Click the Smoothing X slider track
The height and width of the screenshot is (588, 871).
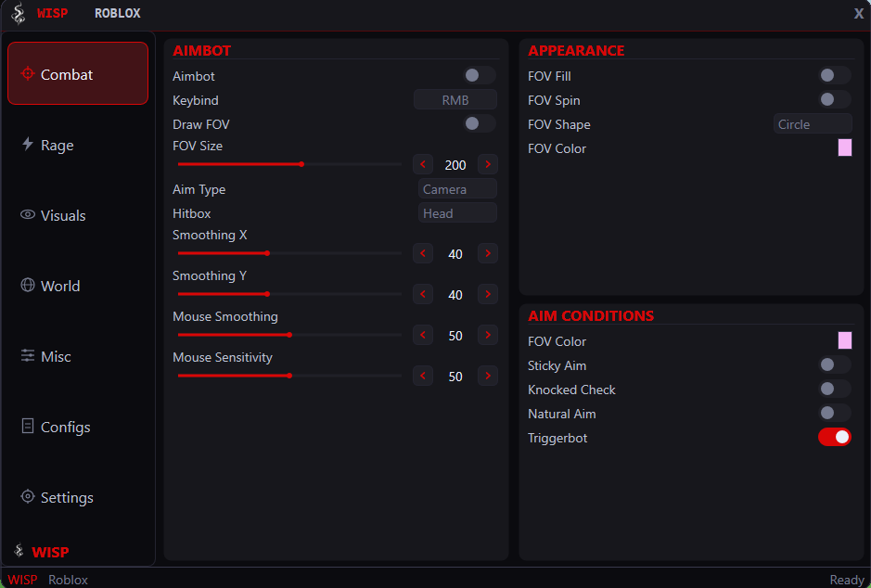[x=289, y=253]
